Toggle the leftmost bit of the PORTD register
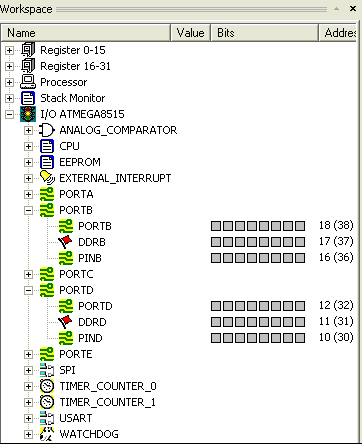 point(216,306)
